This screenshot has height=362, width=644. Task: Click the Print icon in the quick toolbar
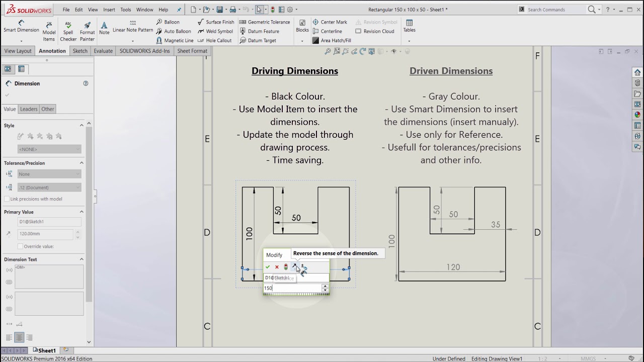232,10
